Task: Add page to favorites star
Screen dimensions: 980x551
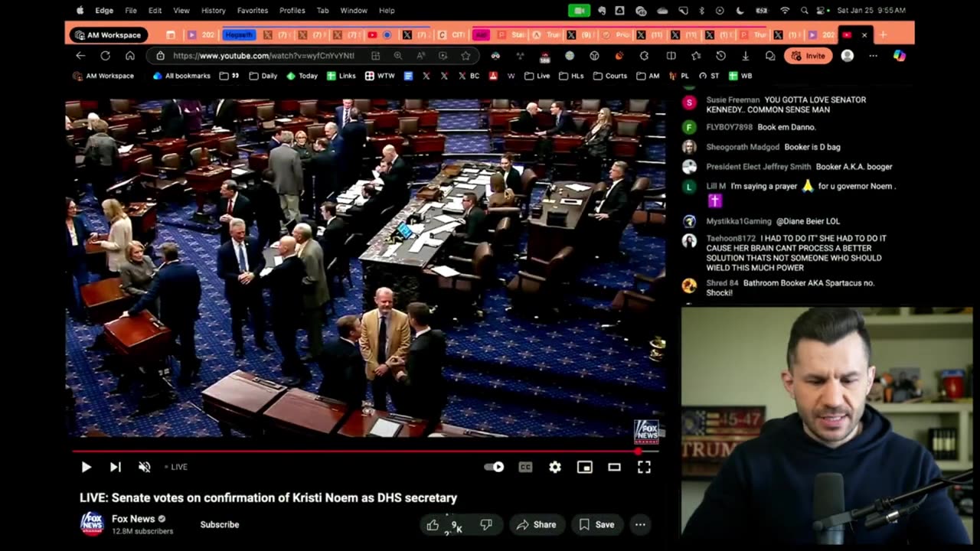Action: point(465,56)
